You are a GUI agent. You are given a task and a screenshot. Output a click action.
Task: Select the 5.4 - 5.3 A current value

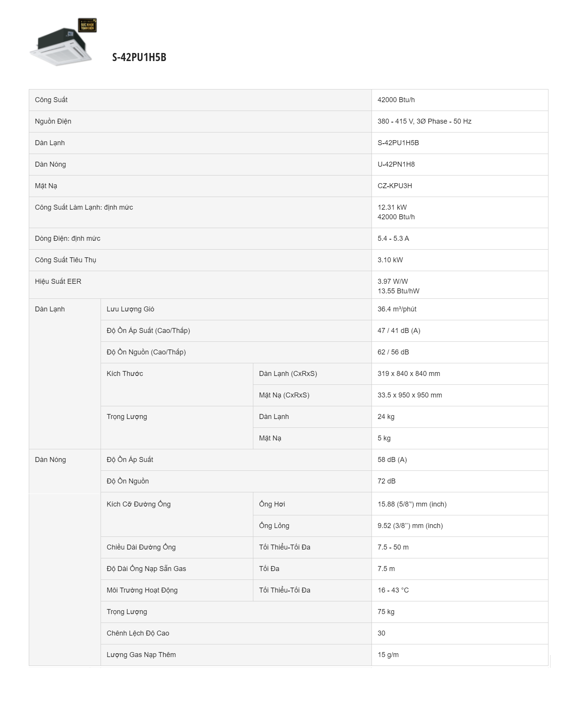pos(393,238)
